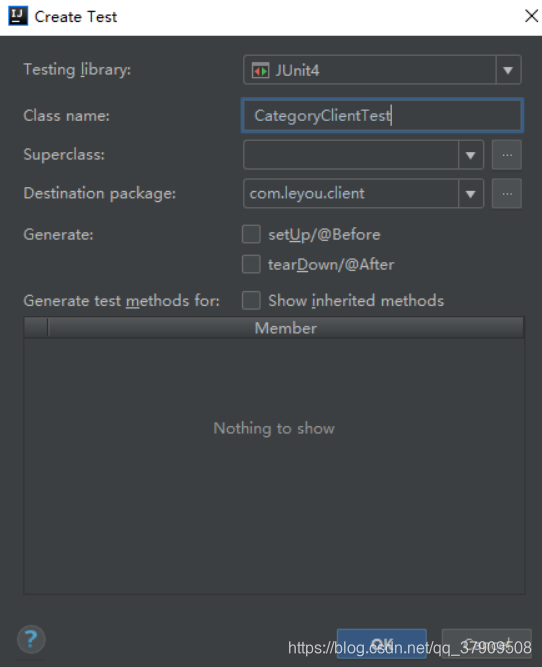Viewport: 542px width, 667px height.
Task: Click the JUnit4 library icon
Action: click(x=260, y=70)
